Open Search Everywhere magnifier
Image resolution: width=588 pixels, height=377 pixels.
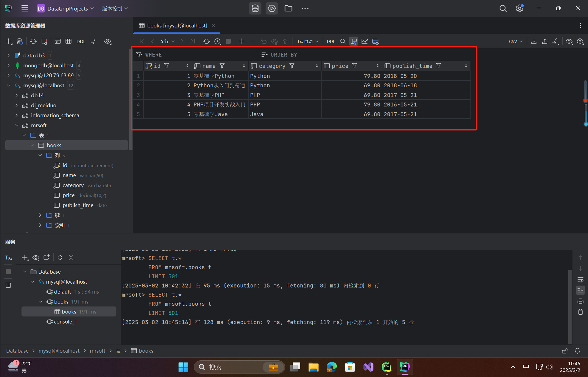point(503,8)
